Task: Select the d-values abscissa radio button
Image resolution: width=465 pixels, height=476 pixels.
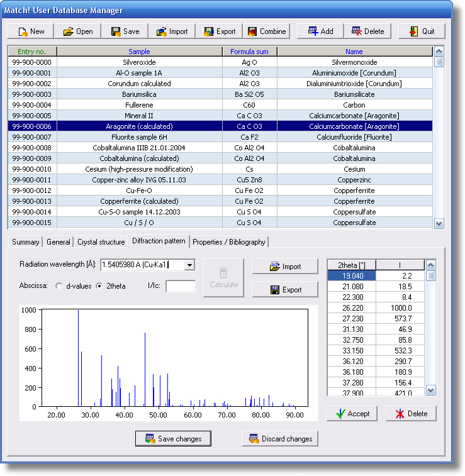Action: (x=59, y=286)
